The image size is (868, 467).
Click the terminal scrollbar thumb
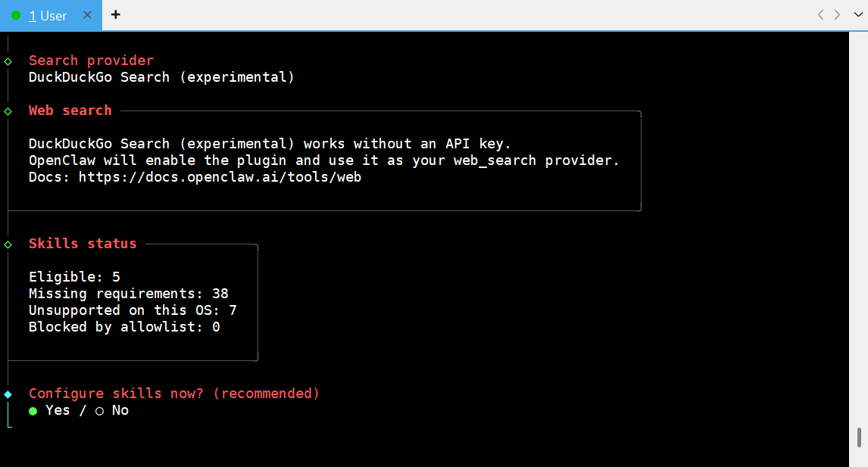click(858, 437)
